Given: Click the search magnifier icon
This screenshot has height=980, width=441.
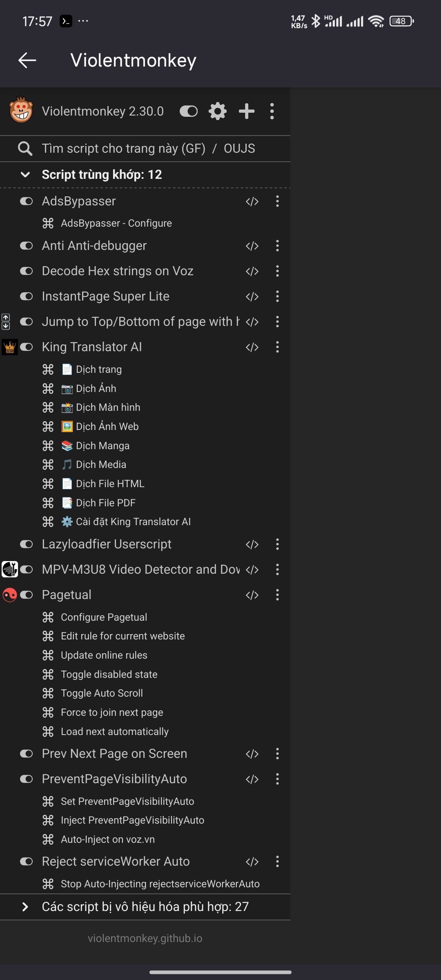Looking at the screenshot, I should click(25, 149).
